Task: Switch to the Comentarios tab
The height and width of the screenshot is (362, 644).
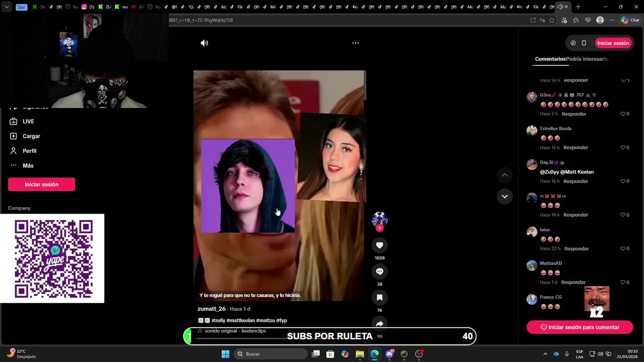Action: tap(550, 59)
